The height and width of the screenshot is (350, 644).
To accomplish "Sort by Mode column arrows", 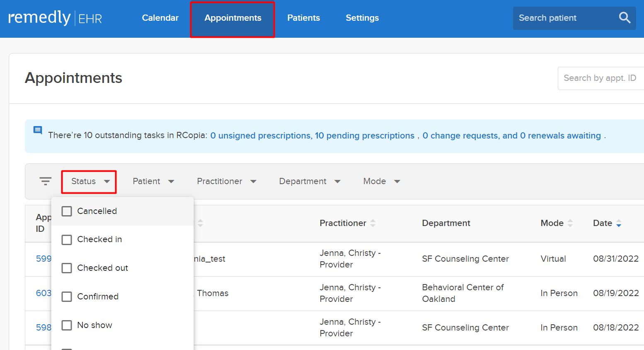I will click(570, 223).
